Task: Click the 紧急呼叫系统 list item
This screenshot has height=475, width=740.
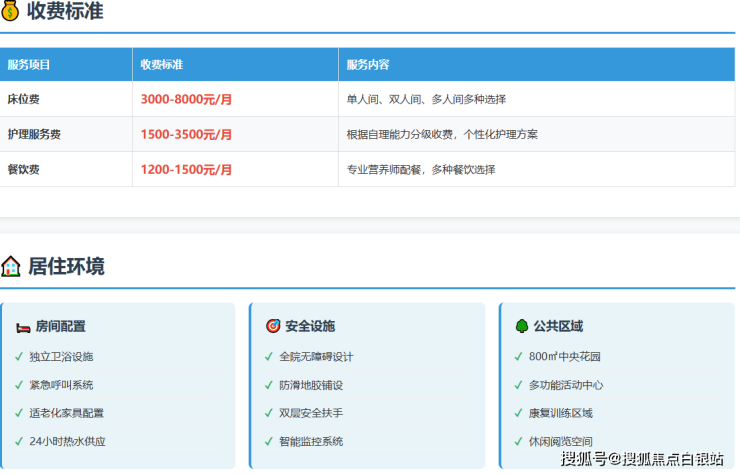Action: 61,384
